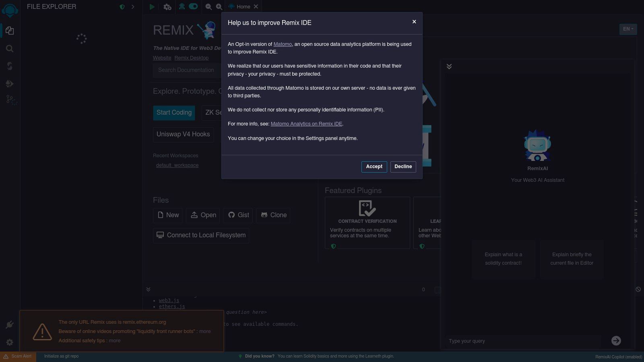
Task: Click the Uniswap V4 Hooks button
Action: [183, 134]
